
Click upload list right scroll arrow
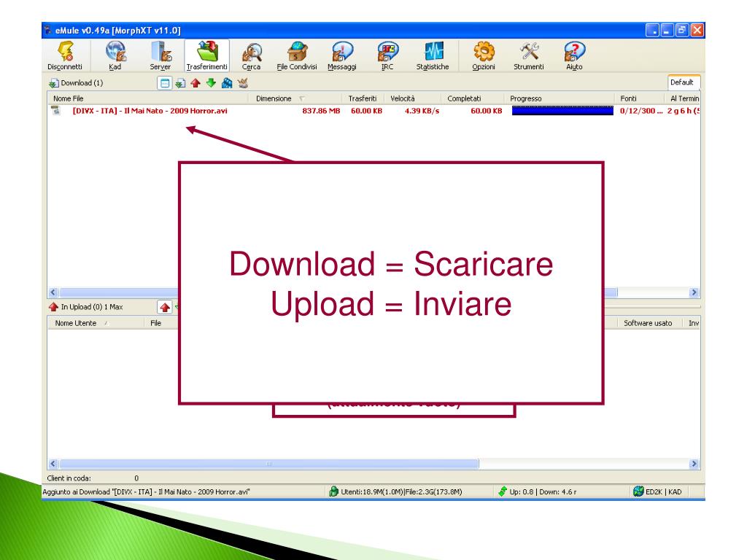pos(694,463)
